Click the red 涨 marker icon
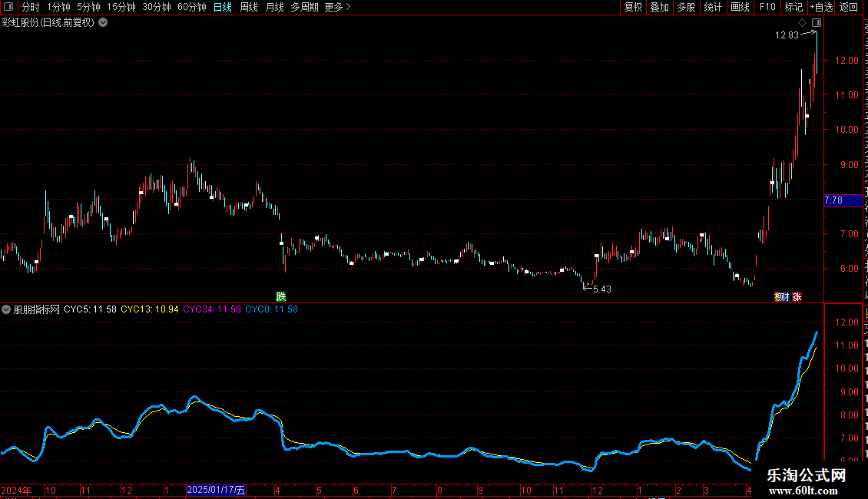868x499 pixels. (x=797, y=297)
